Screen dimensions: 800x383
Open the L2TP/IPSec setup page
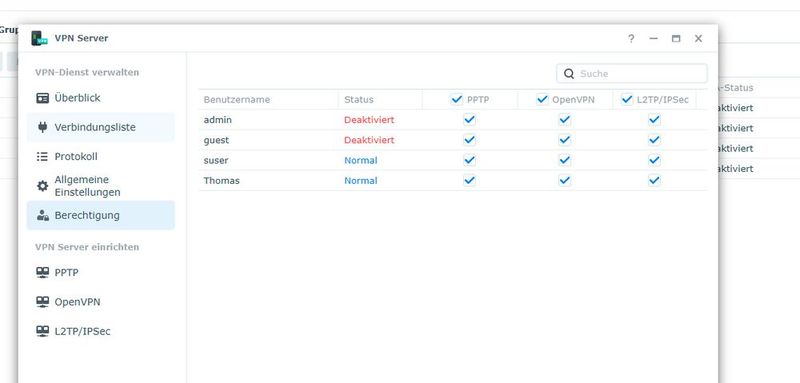tap(101, 331)
